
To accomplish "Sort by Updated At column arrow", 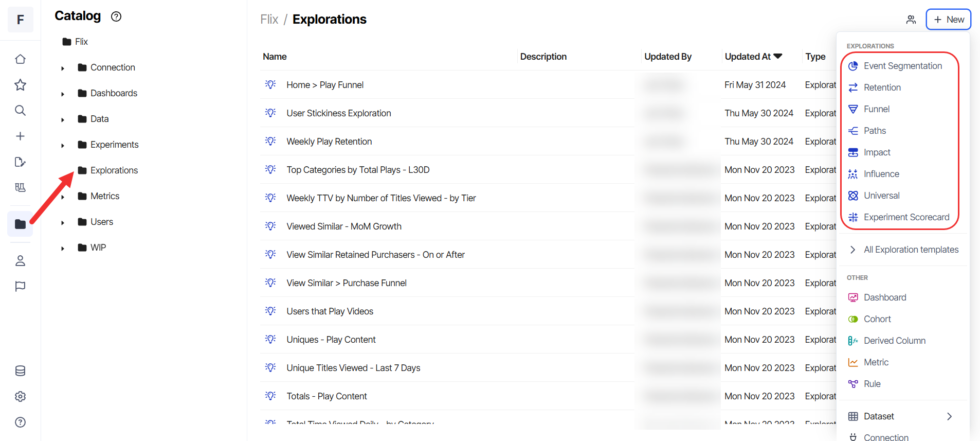I will 778,56.
